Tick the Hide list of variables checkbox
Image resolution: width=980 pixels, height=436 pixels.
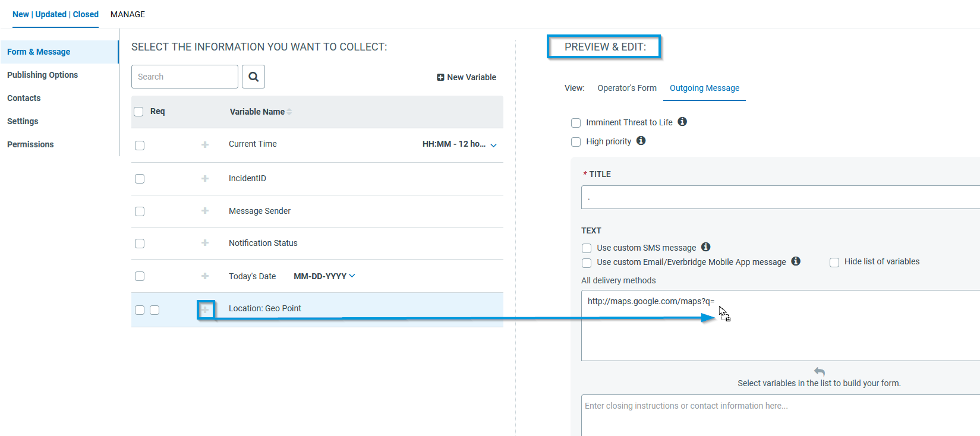click(834, 262)
